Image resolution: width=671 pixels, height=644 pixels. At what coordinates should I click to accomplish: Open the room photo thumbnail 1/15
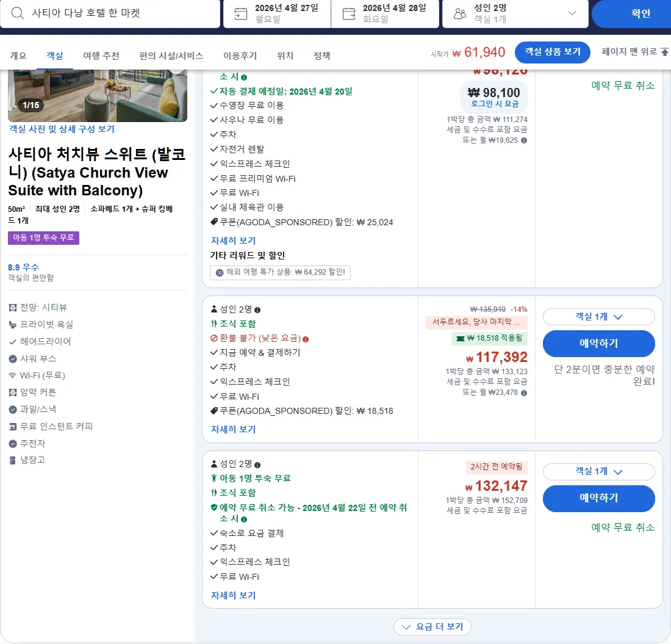[x=98, y=96]
